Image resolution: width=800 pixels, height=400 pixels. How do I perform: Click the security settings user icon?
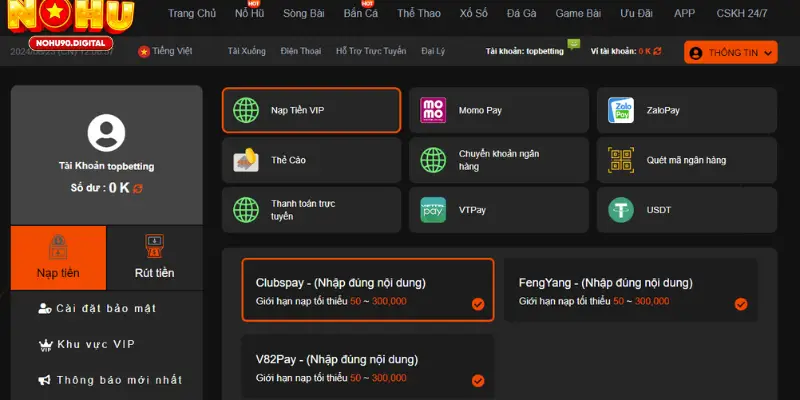[x=45, y=309]
